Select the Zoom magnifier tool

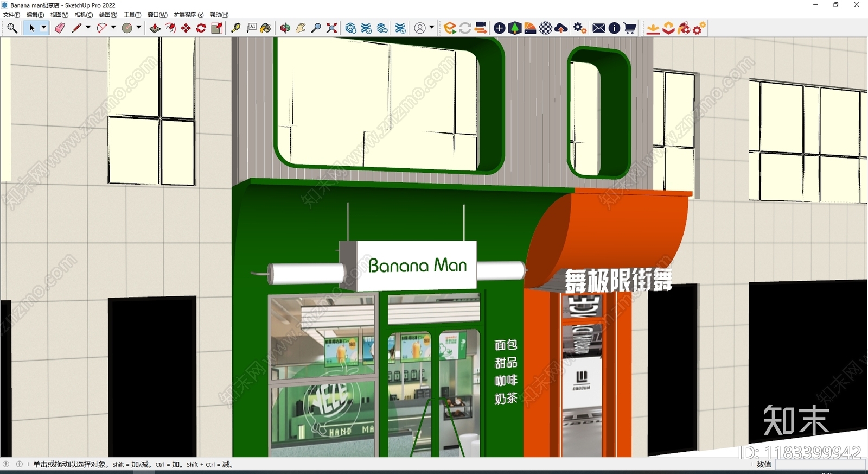[316, 28]
